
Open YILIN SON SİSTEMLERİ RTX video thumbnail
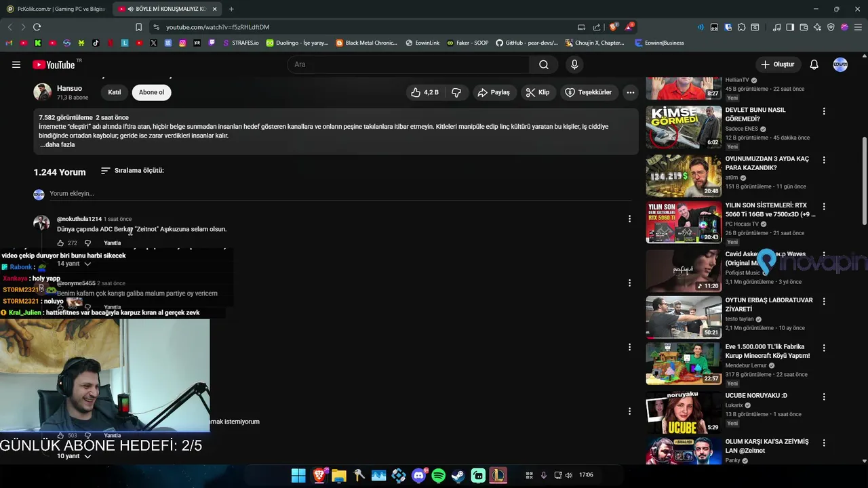[684, 222]
